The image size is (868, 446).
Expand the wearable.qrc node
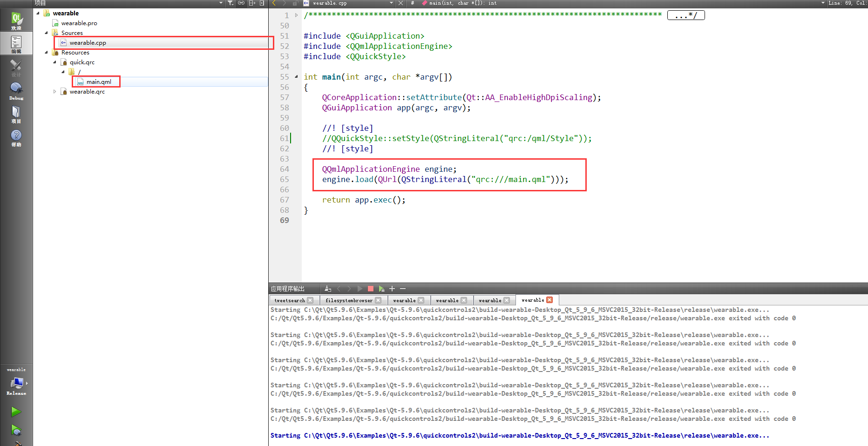54,91
